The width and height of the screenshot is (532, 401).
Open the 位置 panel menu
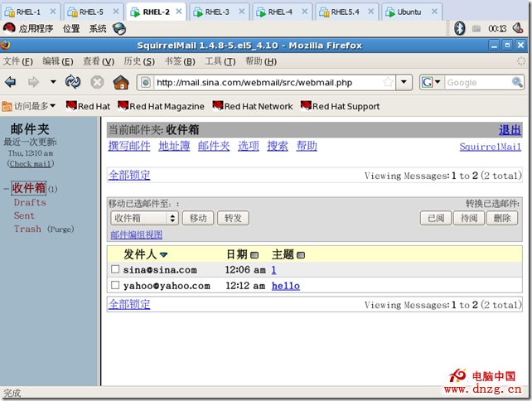pos(71,28)
